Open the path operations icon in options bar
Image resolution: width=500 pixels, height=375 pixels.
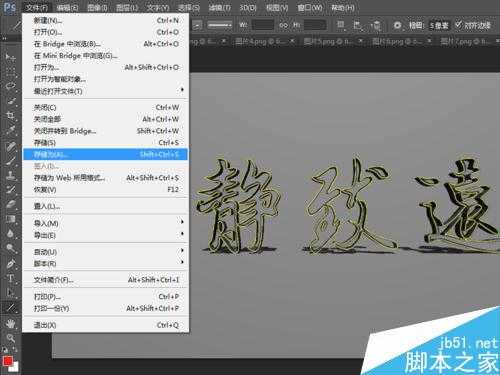(341, 25)
